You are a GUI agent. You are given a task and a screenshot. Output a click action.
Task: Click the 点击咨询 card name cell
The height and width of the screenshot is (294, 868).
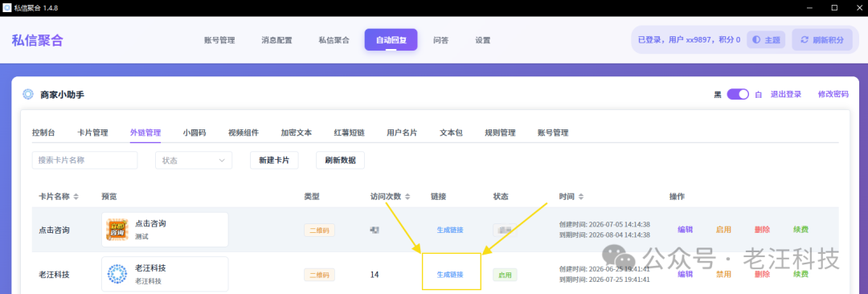click(x=55, y=230)
